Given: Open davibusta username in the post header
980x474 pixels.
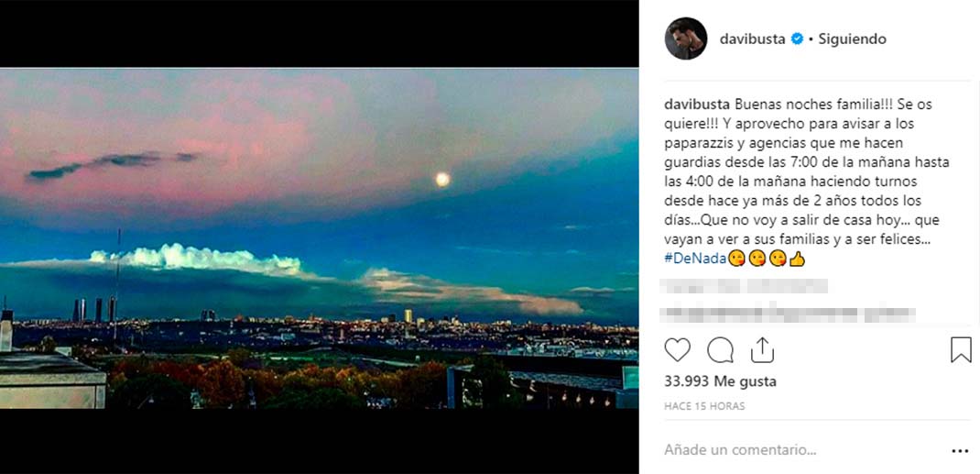Looking at the screenshot, I should (753, 39).
